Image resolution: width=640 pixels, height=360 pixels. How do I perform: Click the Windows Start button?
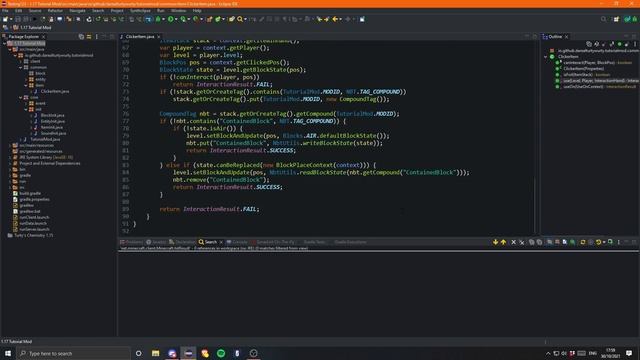point(8,353)
